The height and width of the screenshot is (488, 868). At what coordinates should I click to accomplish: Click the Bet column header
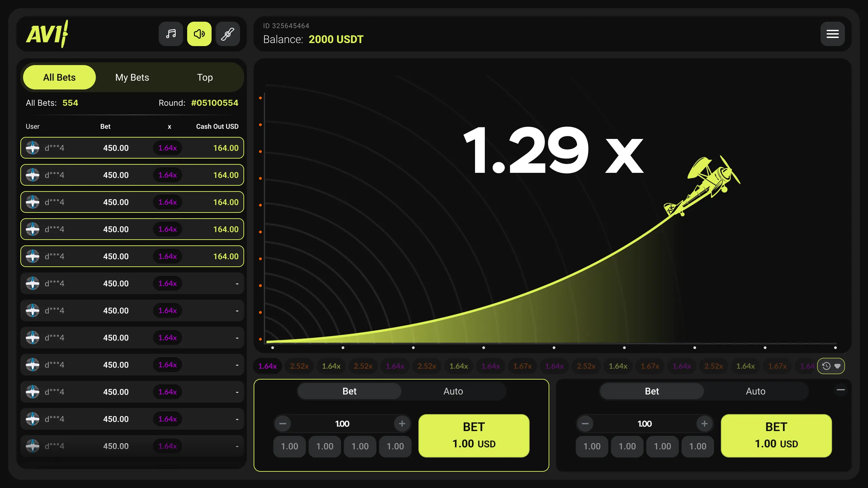click(x=105, y=126)
